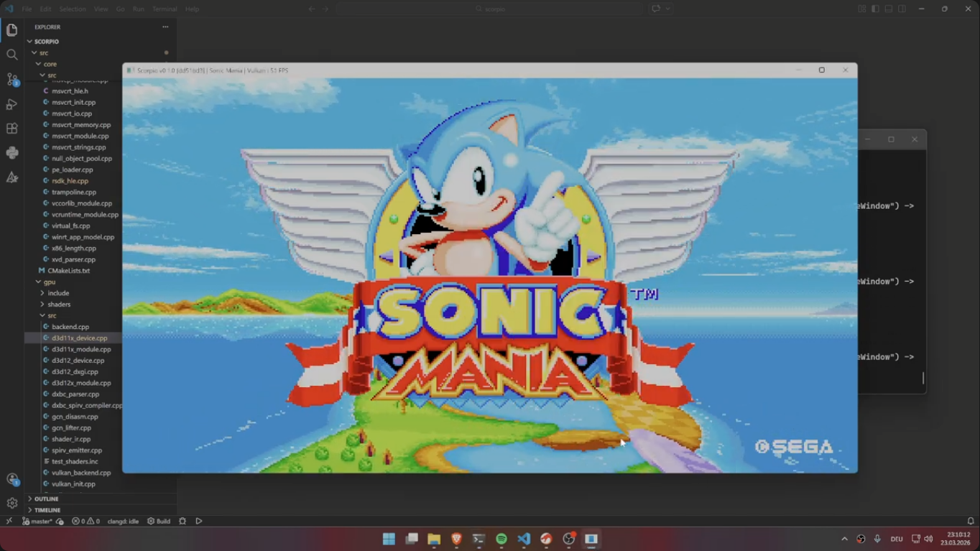
Task: Click the remote window indicator in status bar
Action: (9, 521)
